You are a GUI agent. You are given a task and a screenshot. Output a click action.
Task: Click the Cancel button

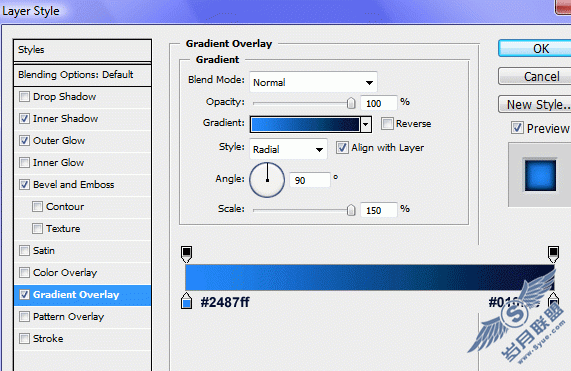click(x=535, y=76)
